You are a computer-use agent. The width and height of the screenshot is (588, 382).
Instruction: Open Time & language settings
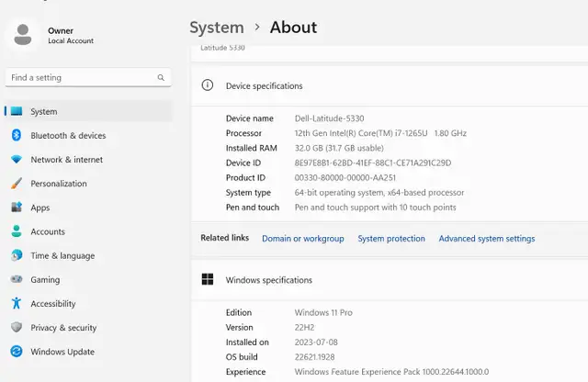pyautogui.click(x=88, y=255)
